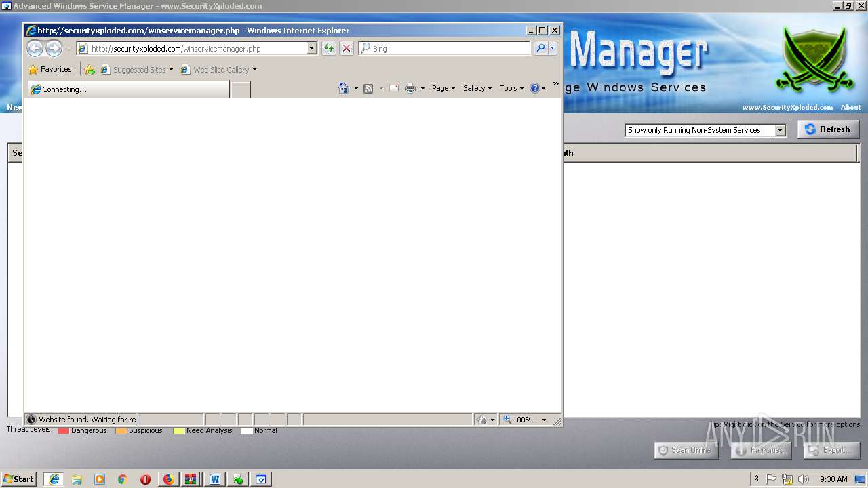The height and width of the screenshot is (488, 868).
Task: Show hidden tray icons arrow
Action: pyautogui.click(x=756, y=479)
